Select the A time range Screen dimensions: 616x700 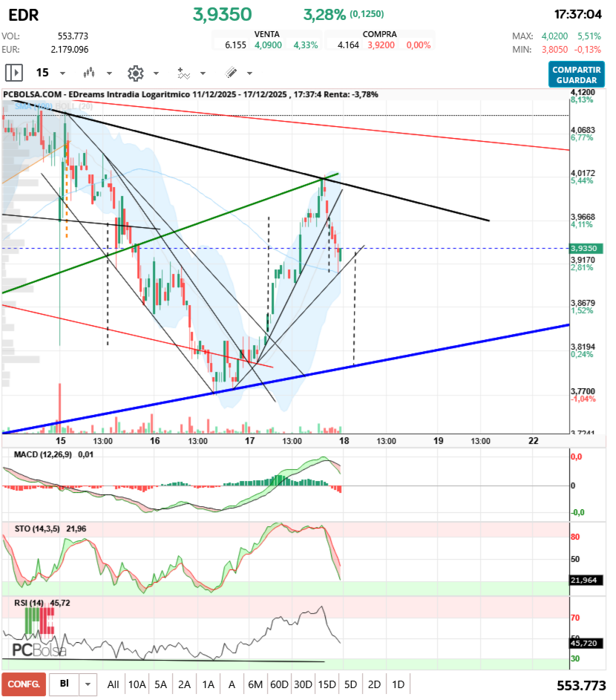[232, 684]
